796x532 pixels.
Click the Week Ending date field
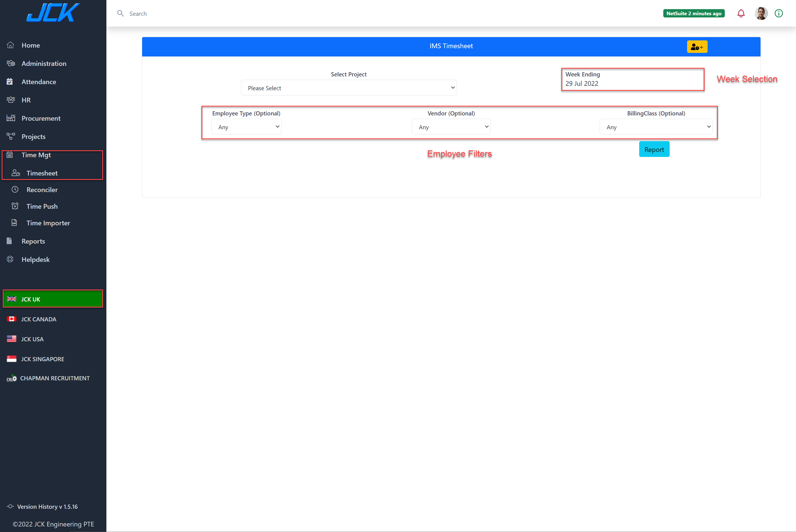tap(632, 83)
